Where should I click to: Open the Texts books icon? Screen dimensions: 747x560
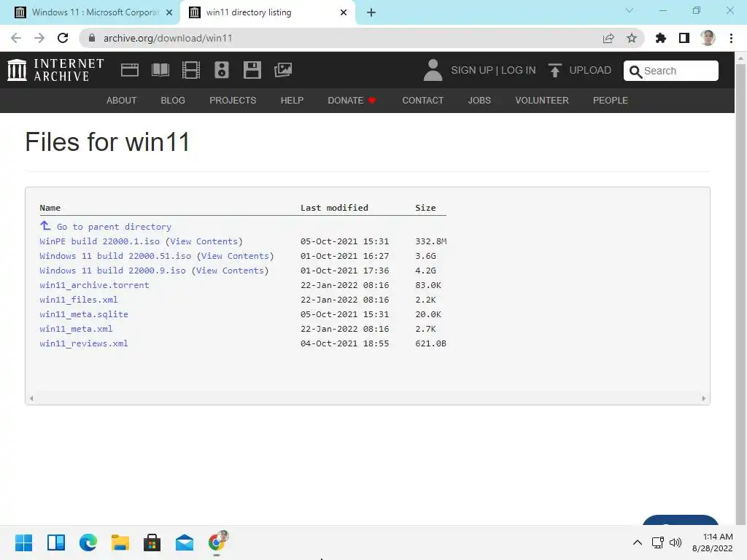point(160,70)
